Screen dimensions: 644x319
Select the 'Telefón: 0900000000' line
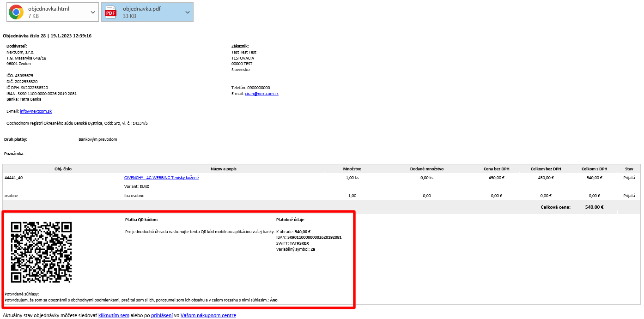(251, 88)
